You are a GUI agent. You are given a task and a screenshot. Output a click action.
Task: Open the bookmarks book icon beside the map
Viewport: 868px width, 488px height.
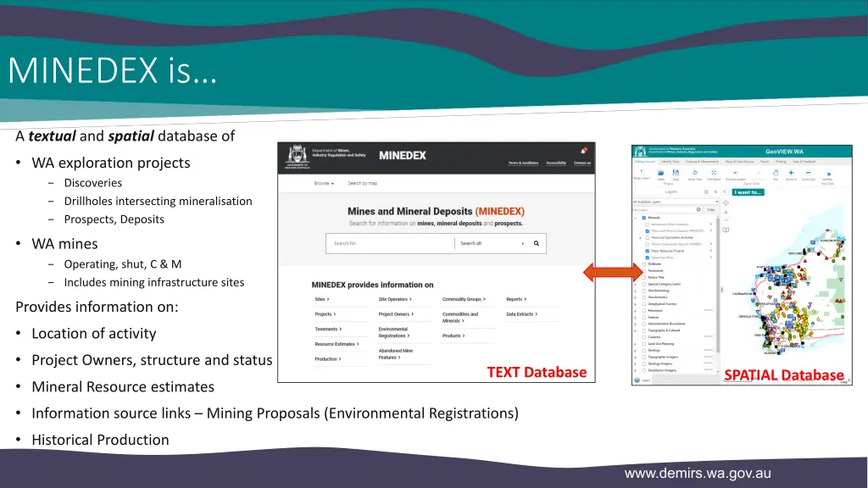pyautogui.click(x=726, y=230)
